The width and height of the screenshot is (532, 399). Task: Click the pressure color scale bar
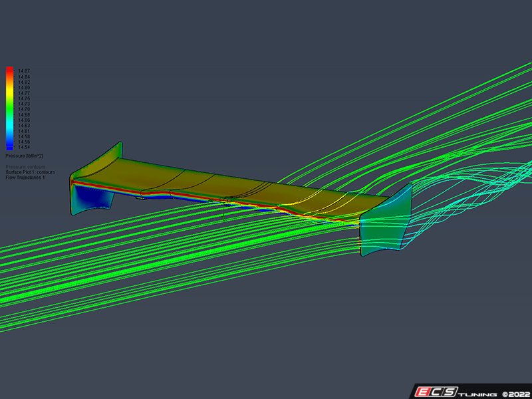point(9,108)
